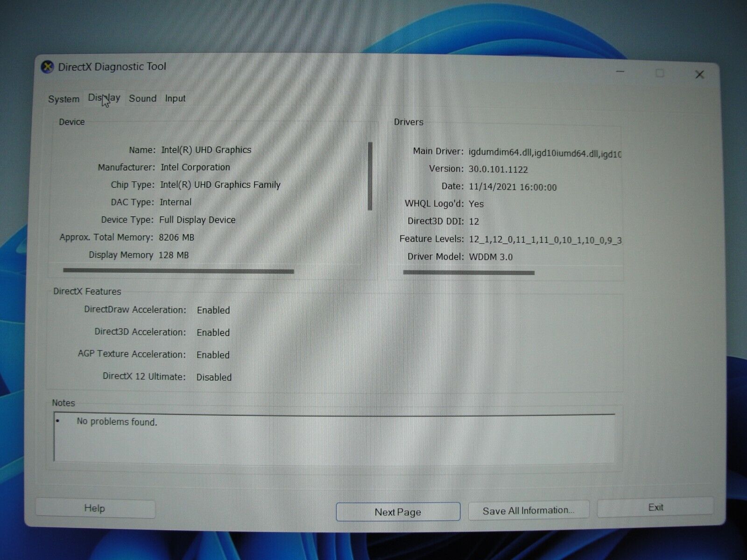747x560 pixels.
Task: Select DirectDraw Acceleration 'Enabled' value
Action: (213, 310)
